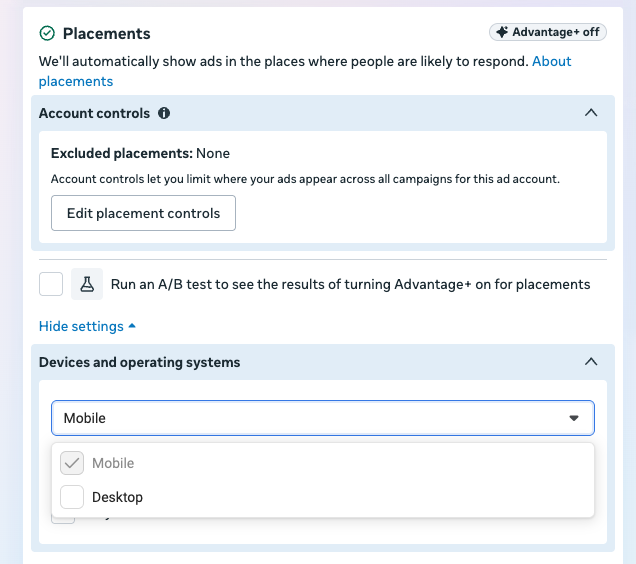The image size is (636, 564).
Task: Collapse Devices and operating systems section
Action: coord(591,362)
